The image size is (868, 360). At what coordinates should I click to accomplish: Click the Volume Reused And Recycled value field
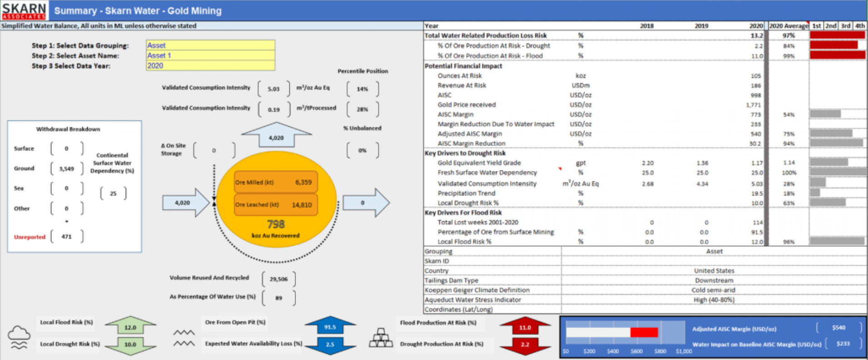click(279, 279)
